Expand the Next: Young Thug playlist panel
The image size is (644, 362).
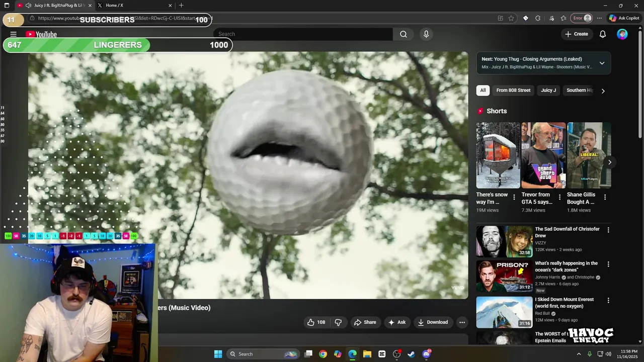[x=602, y=63]
